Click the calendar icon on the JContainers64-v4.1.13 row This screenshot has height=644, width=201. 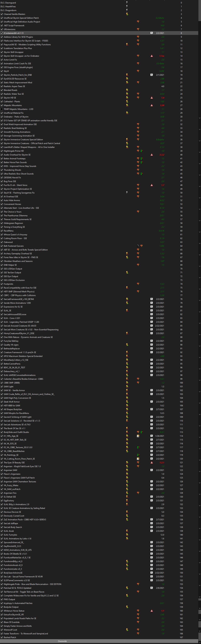tap(151, 33)
